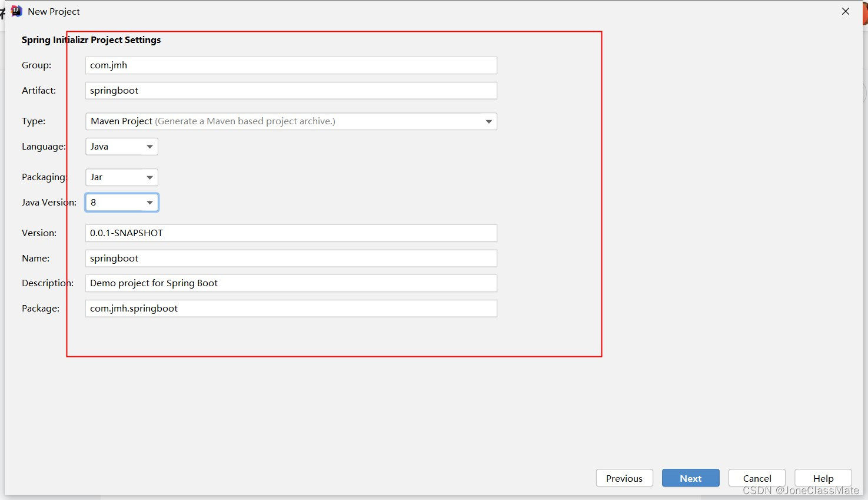Click the Artifact field containing springboot
868x500 pixels.
tap(291, 91)
